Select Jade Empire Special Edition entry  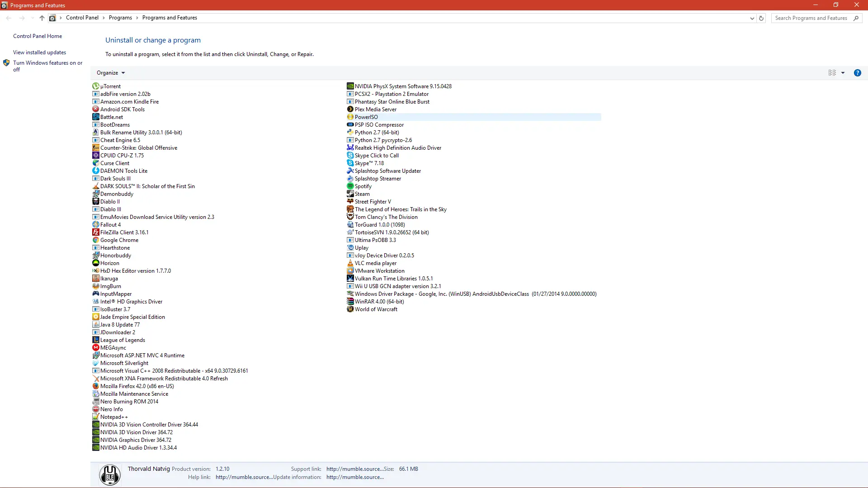[129, 317]
